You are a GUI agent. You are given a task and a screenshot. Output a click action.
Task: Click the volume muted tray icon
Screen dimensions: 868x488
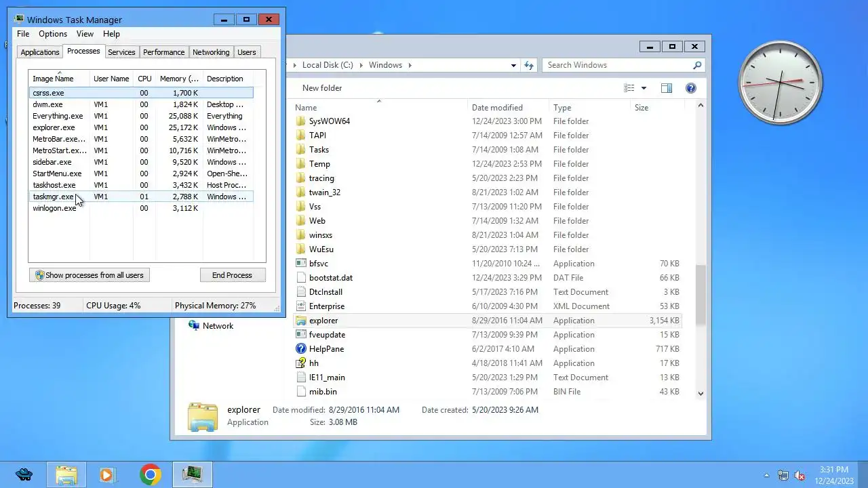(800, 475)
